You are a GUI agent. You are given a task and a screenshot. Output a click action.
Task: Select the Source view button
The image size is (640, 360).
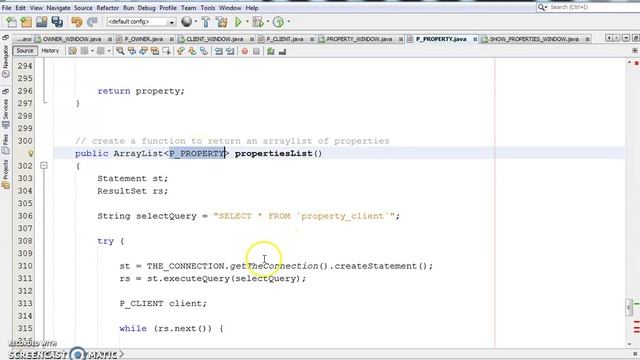click(25, 51)
